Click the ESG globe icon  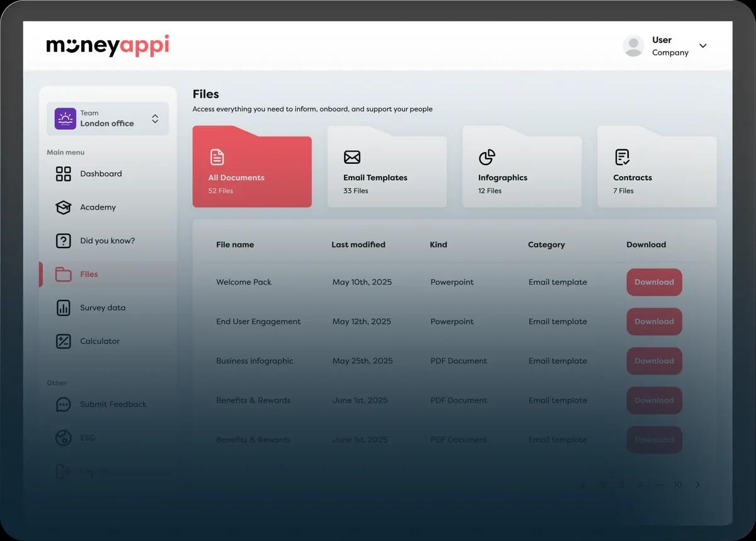click(x=64, y=438)
